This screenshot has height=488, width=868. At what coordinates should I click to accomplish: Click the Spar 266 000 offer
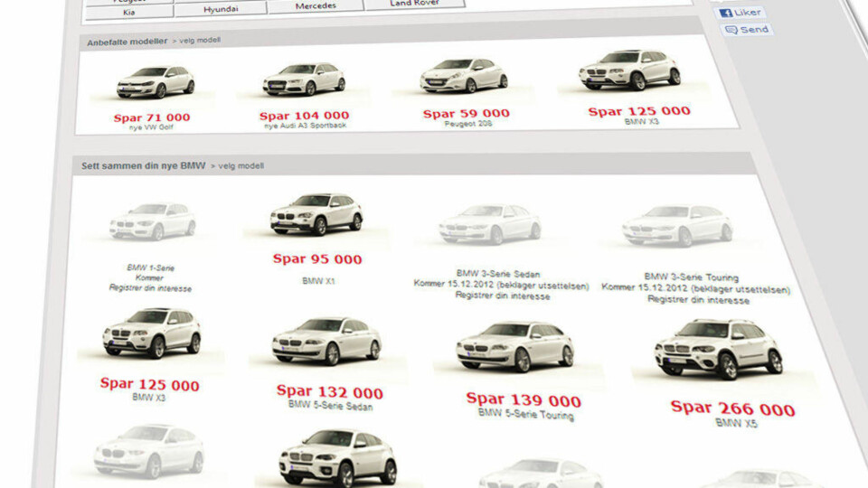click(733, 408)
